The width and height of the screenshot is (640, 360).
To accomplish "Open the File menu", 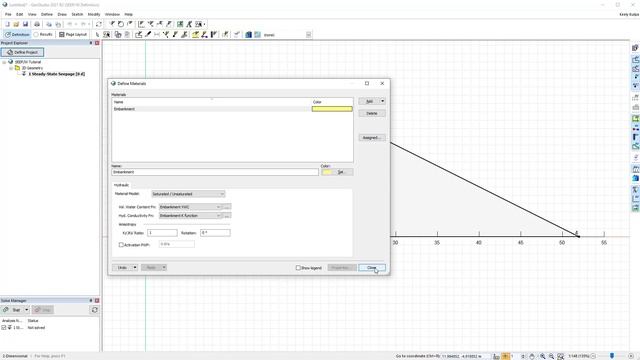I will 8,14.
